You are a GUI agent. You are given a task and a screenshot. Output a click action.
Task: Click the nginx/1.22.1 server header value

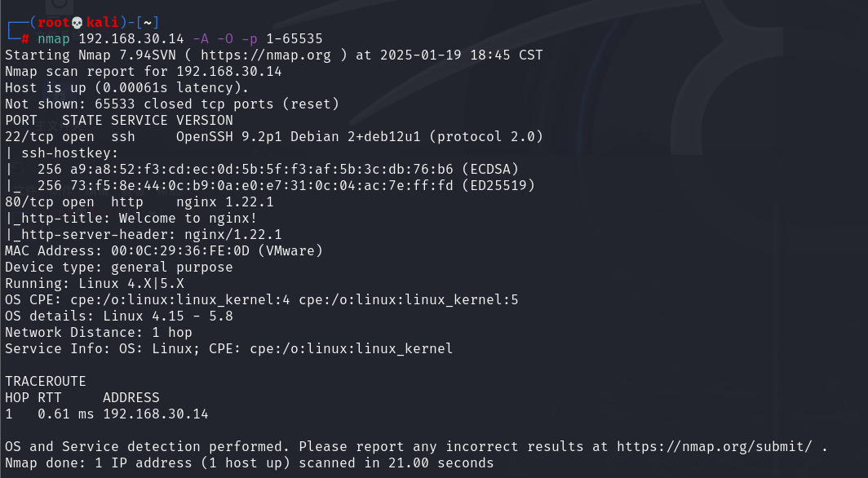pos(220,234)
